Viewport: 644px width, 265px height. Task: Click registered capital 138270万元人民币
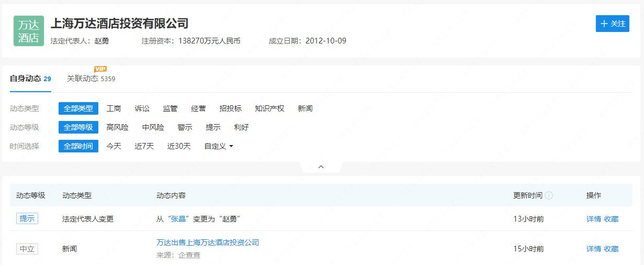[x=210, y=41]
